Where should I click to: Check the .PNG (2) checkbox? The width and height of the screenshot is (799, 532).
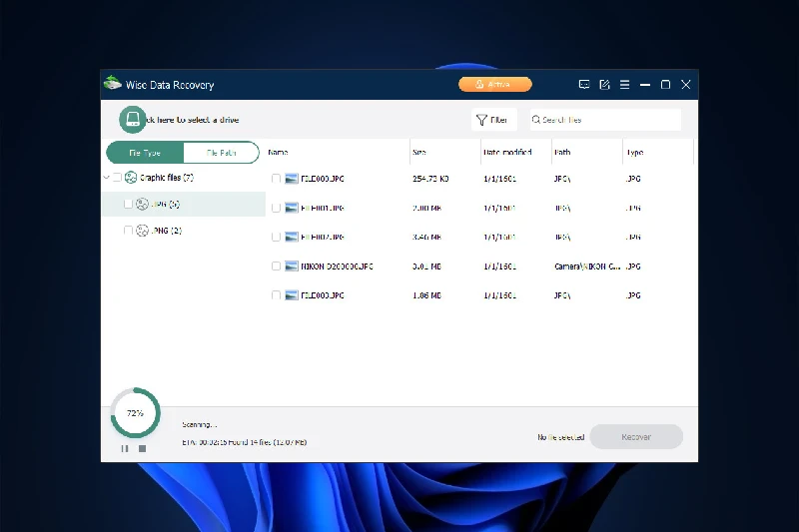pos(128,231)
